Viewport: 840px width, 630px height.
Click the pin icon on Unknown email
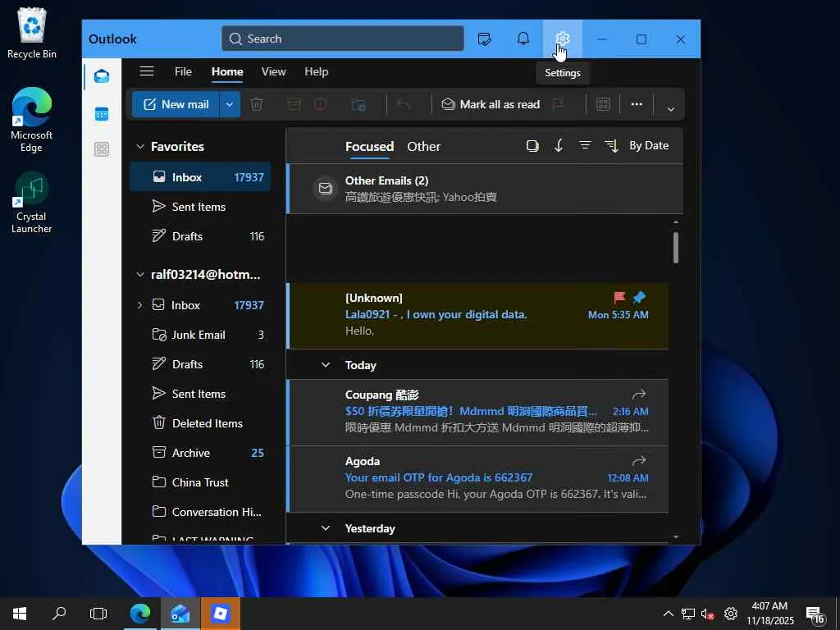[x=639, y=297]
